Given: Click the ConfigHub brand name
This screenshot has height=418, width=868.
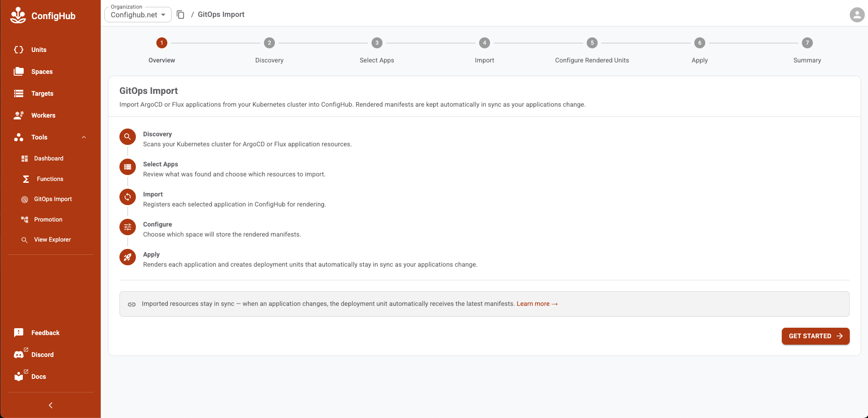Looking at the screenshot, I should tap(53, 16).
